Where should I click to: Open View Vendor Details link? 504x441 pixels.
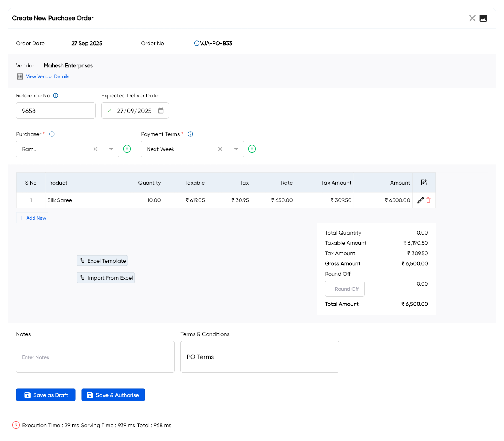pos(47,76)
